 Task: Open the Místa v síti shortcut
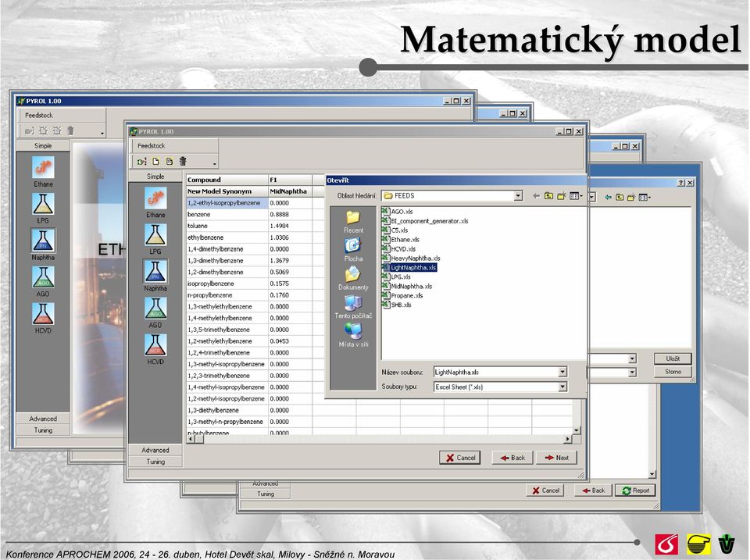click(x=353, y=336)
